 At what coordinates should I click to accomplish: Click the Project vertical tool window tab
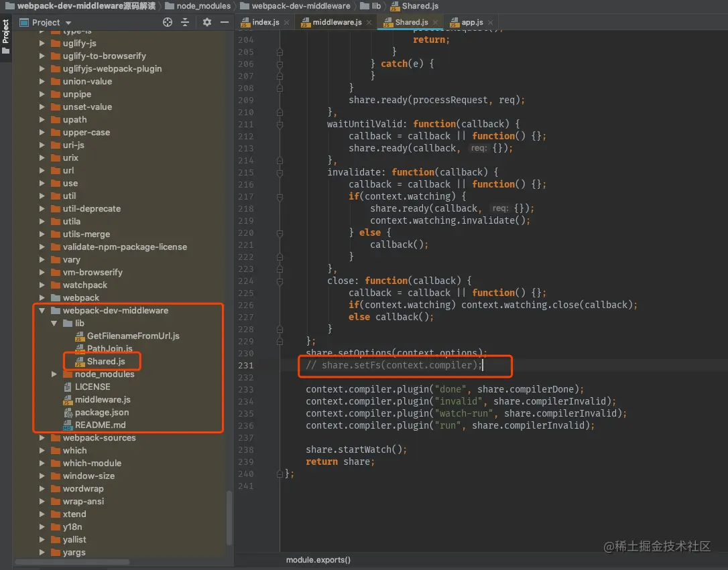(x=5, y=36)
